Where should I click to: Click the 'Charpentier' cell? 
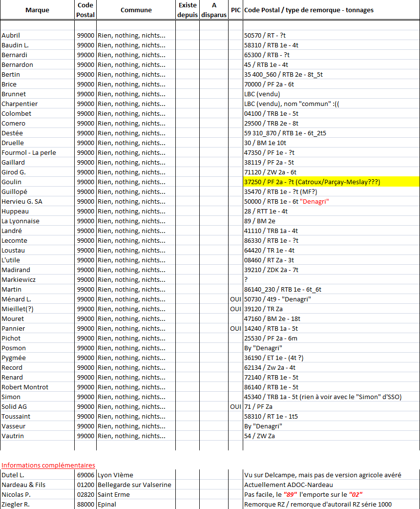tap(37, 104)
